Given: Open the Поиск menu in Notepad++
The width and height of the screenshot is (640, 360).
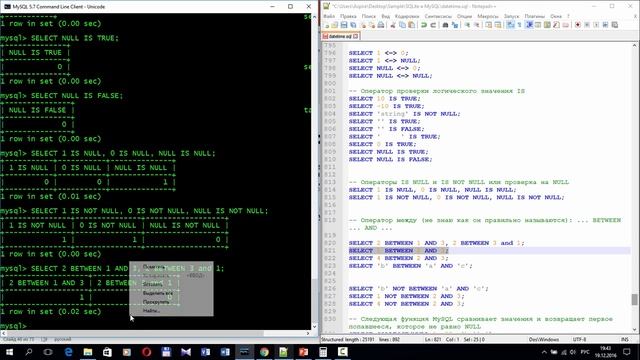Looking at the screenshot, I should point(369,16).
